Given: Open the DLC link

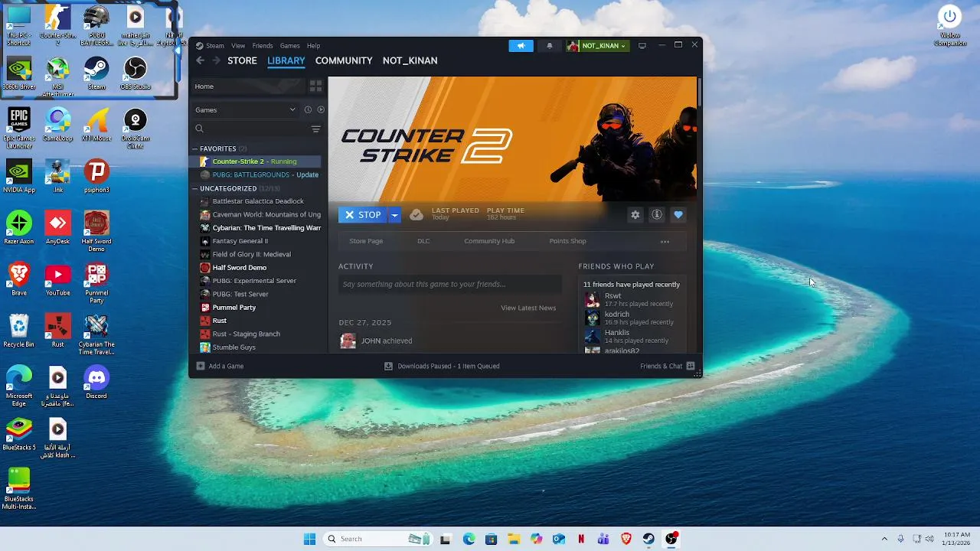Looking at the screenshot, I should point(423,241).
